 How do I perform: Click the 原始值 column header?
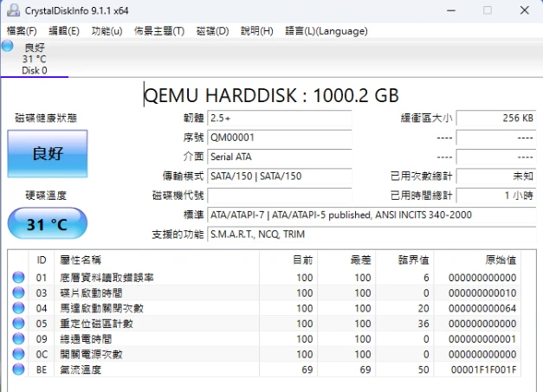click(x=501, y=260)
